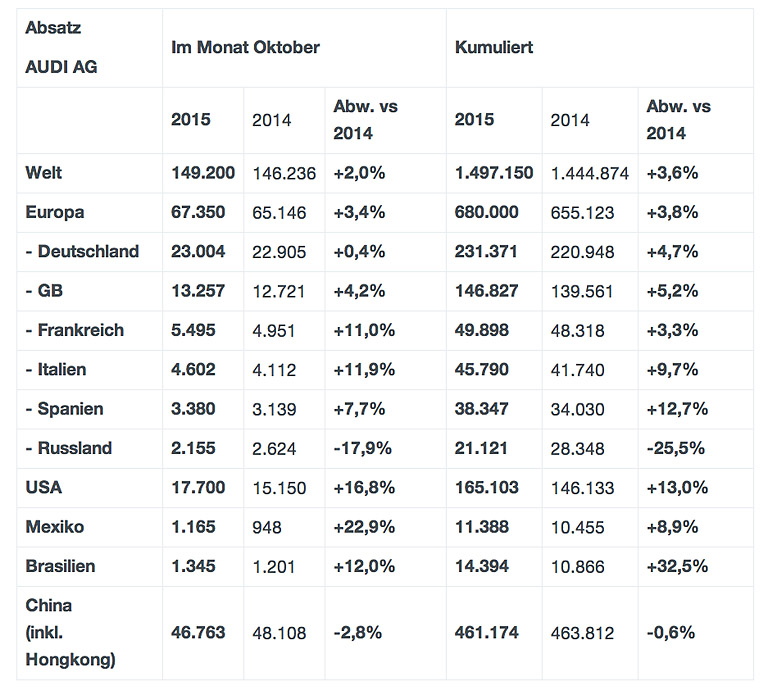Select the 'Brasilien' row label
Screen dimensions: 768x695
(60, 566)
